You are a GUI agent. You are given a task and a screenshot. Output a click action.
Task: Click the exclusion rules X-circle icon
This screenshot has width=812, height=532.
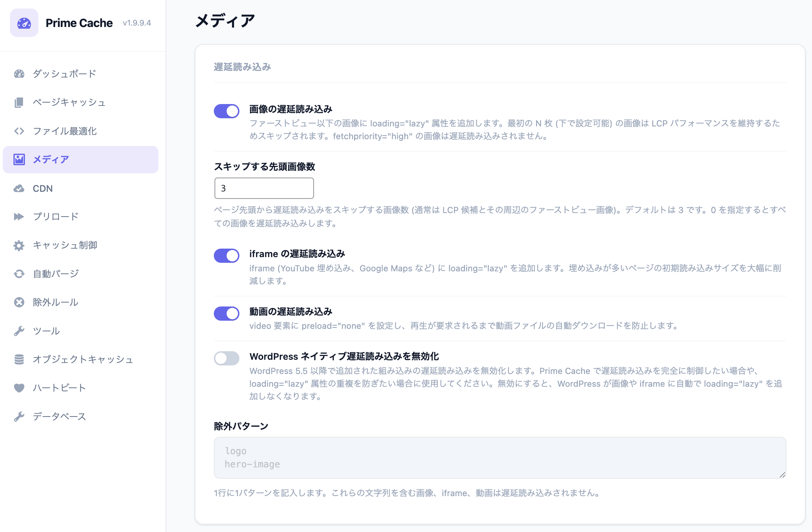[x=19, y=302]
